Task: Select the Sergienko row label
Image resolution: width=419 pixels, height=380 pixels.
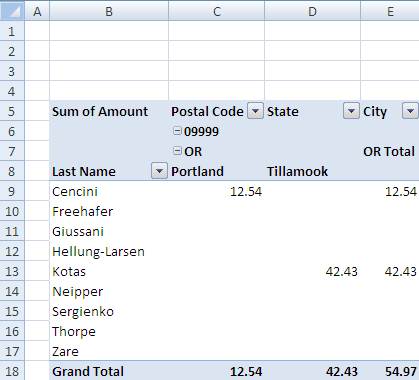Action: coord(109,311)
